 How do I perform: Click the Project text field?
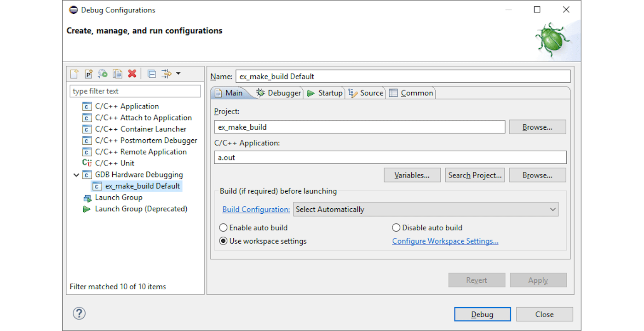point(360,127)
